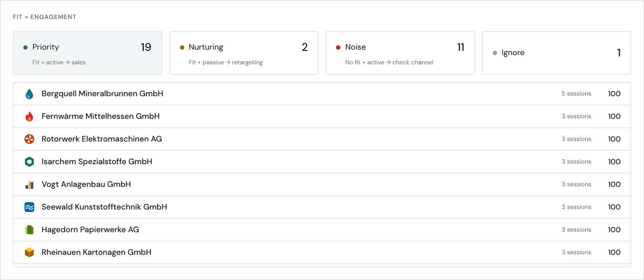Click score 100 in Vogt Anlagenbau row
Screen dimensions: 644x280
[614, 184]
